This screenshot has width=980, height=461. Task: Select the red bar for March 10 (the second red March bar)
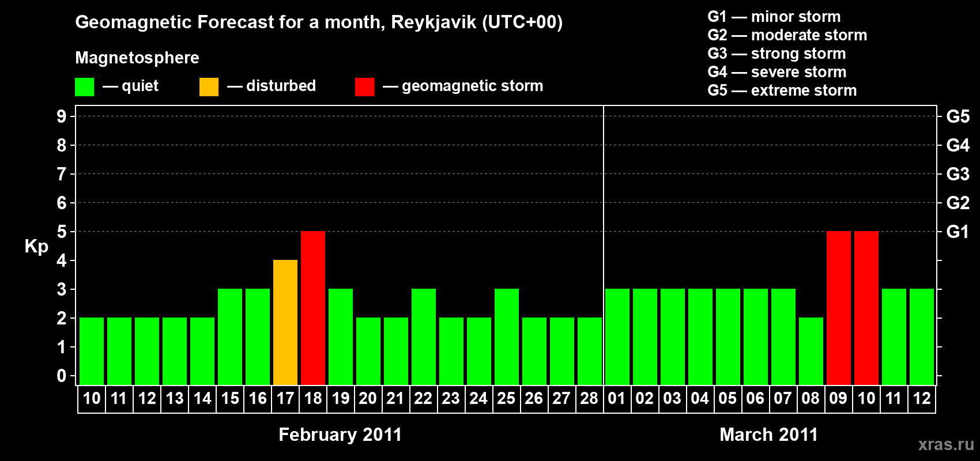[866, 308]
